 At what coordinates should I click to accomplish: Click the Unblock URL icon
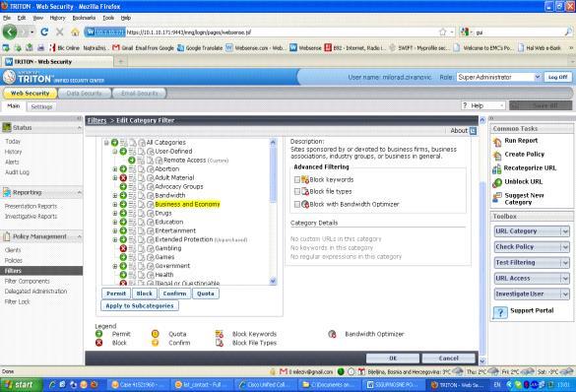tap(497, 182)
